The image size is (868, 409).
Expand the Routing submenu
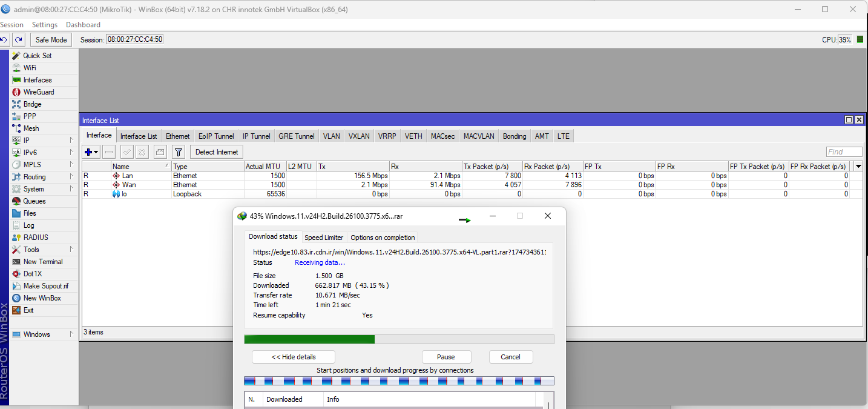click(71, 176)
